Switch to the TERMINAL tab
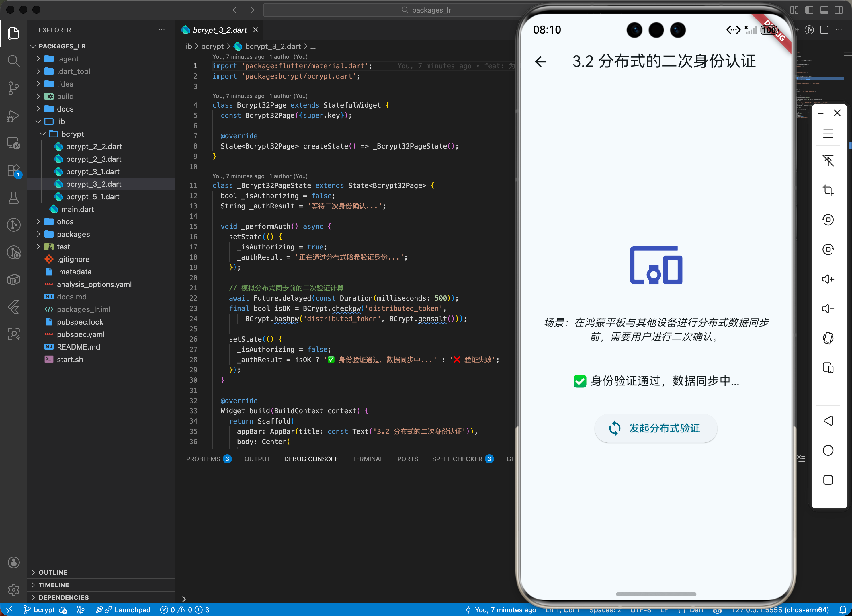The height and width of the screenshot is (616, 852). (368, 459)
